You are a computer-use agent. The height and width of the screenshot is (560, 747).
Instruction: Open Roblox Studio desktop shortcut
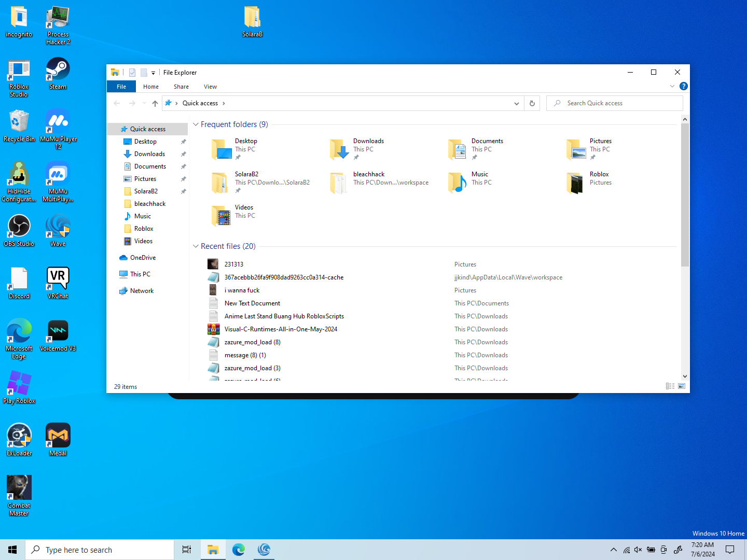19,78
